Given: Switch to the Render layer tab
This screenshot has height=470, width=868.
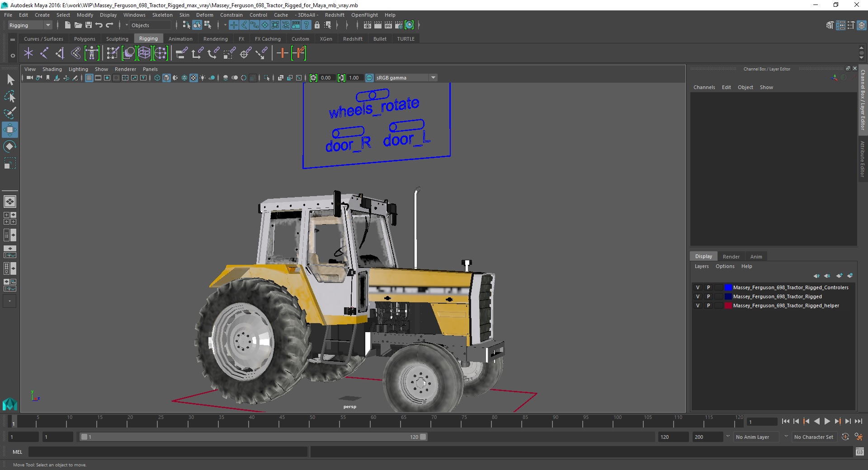Looking at the screenshot, I should coord(731,257).
